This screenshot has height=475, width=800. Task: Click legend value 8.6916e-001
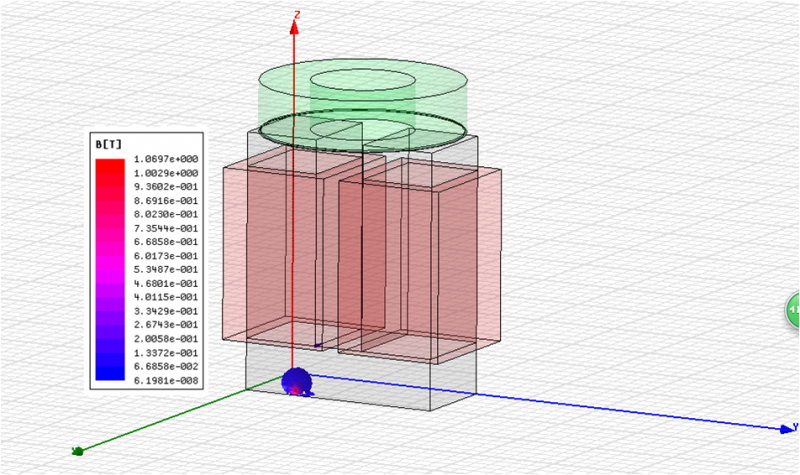click(166, 201)
